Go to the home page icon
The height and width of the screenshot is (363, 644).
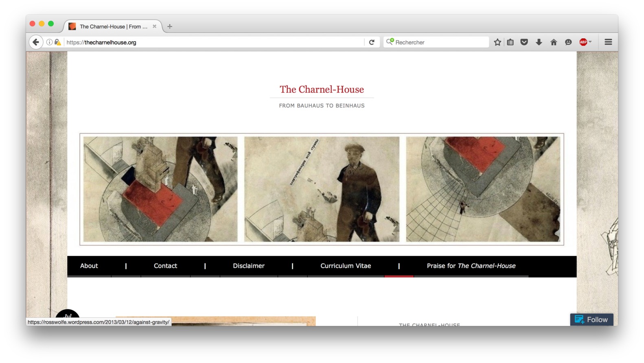click(x=554, y=42)
